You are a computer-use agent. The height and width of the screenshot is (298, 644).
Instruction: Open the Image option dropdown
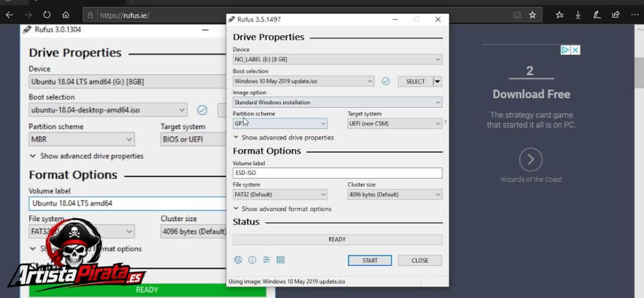[x=337, y=102]
